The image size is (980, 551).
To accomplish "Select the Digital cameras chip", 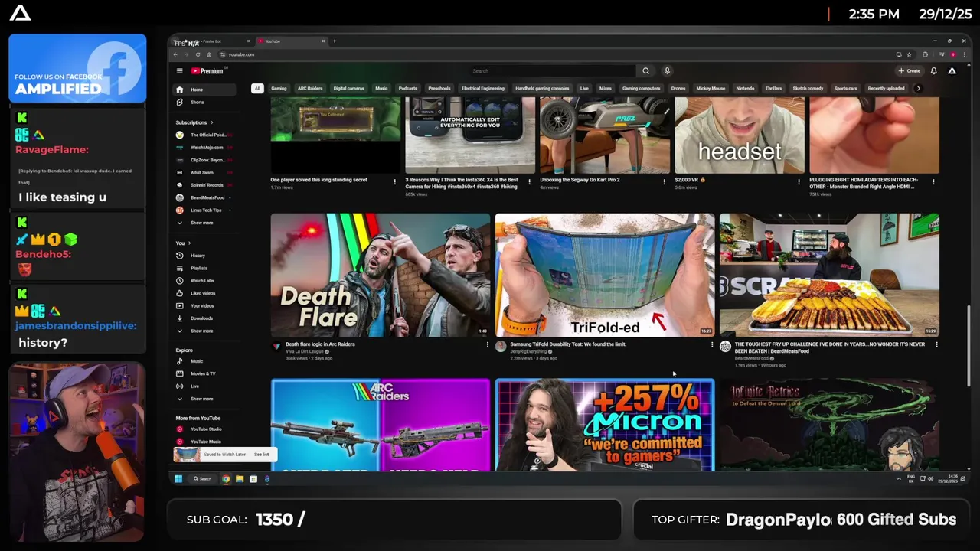I will pos(349,88).
